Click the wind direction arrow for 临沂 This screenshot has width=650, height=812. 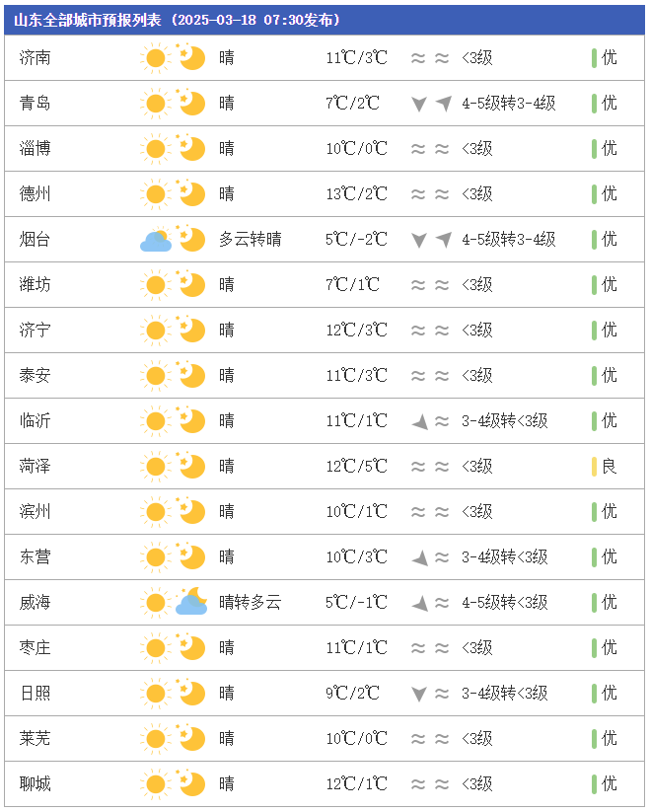pos(420,421)
